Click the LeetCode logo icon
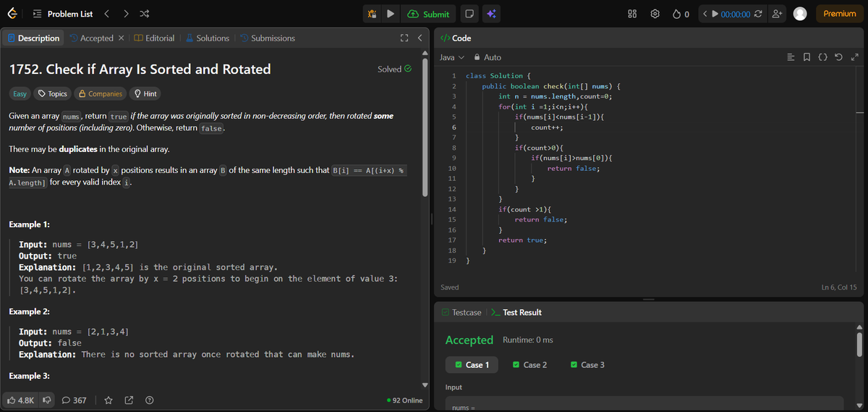The image size is (868, 412). [14, 14]
